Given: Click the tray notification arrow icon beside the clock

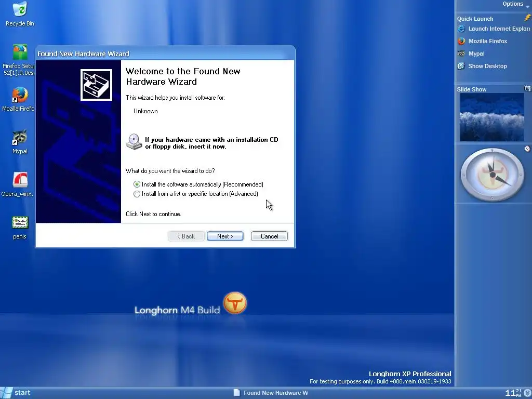Looking at the screenshot, I should coord(527,393).
